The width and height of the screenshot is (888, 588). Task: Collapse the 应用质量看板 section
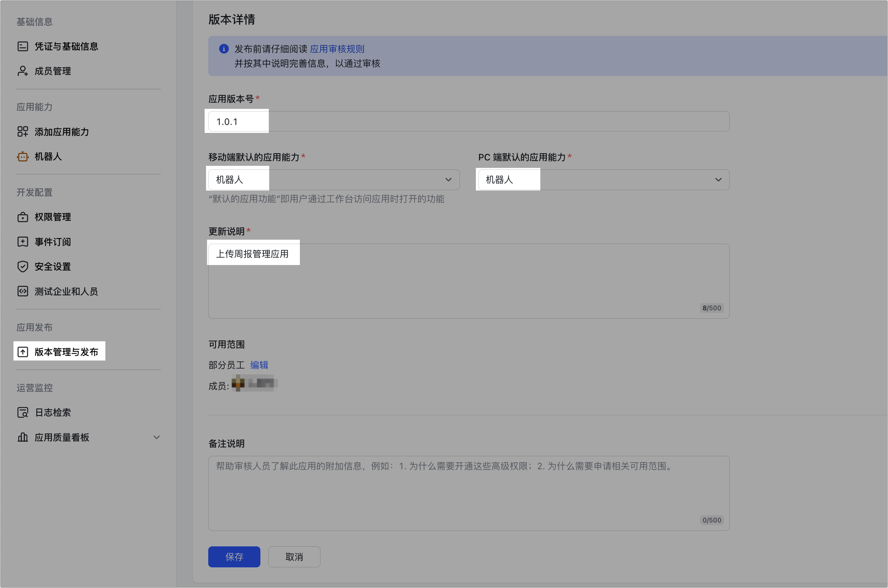point(156,437)
